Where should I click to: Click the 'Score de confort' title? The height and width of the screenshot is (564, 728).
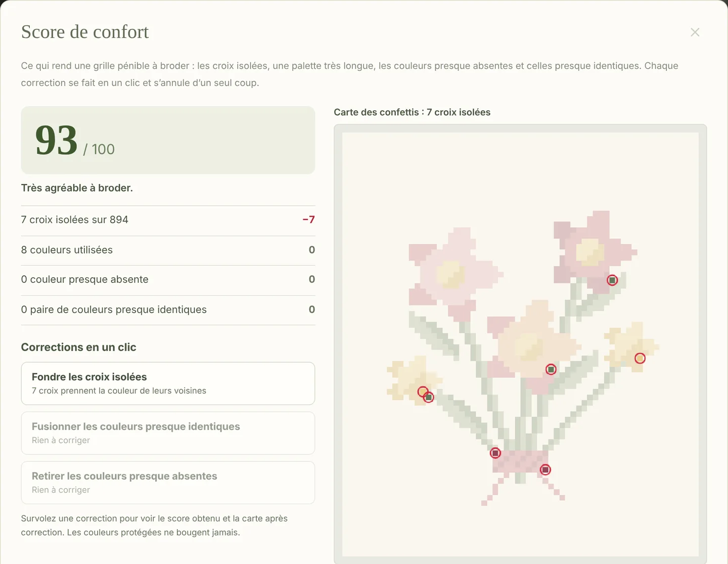coord(85,32)
